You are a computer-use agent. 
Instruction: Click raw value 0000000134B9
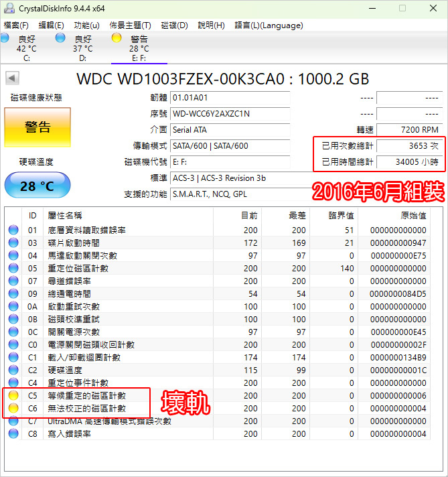[x=398, y=358]
